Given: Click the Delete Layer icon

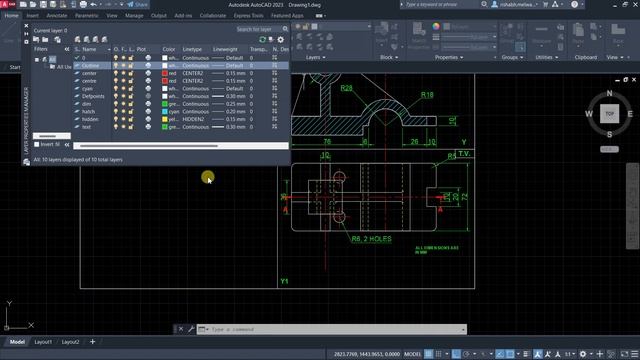Looking at the screenshot, I should [96, 40].
